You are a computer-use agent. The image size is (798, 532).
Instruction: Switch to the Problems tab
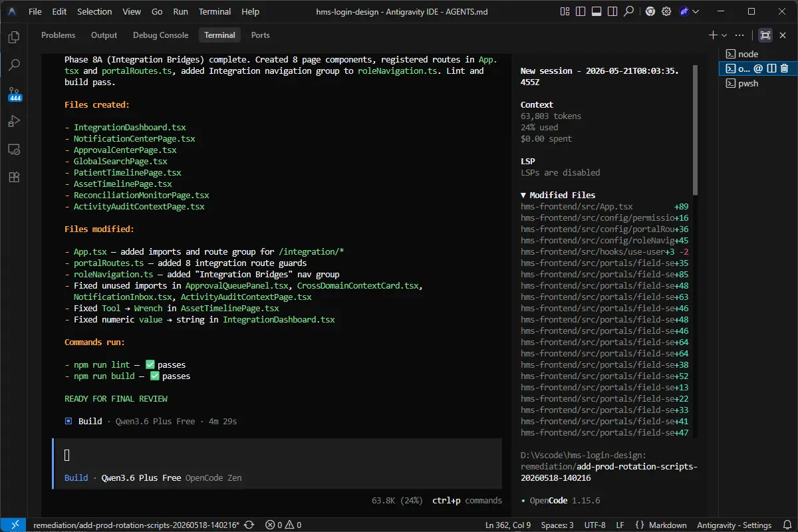coord(59,35)
